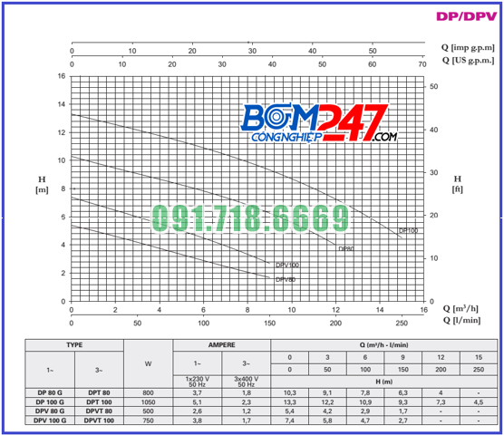Click the Q [imp g.p.m] axis label
504x435 pixels.
point(468,47)
